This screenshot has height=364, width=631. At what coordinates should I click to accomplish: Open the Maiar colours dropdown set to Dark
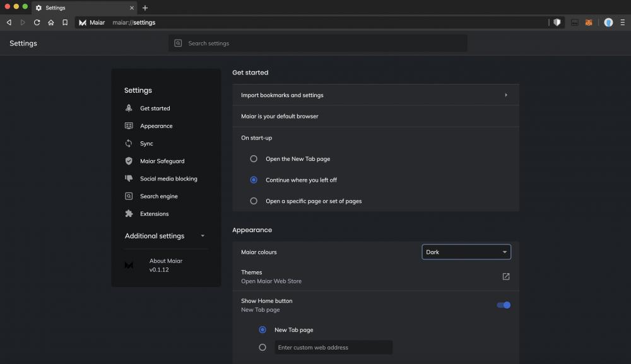point(466,252)
